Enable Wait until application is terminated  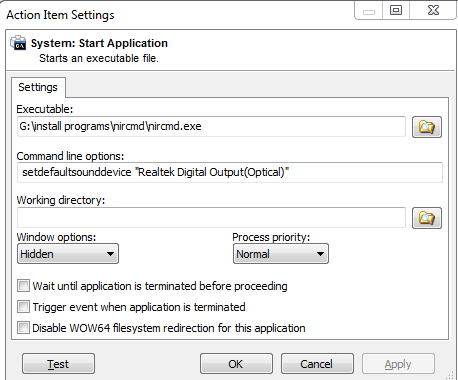pyautogui.click(x=23, y=286)
